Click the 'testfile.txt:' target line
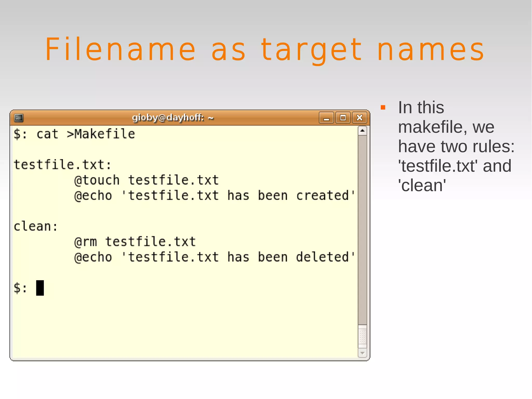 click(62, 165)
